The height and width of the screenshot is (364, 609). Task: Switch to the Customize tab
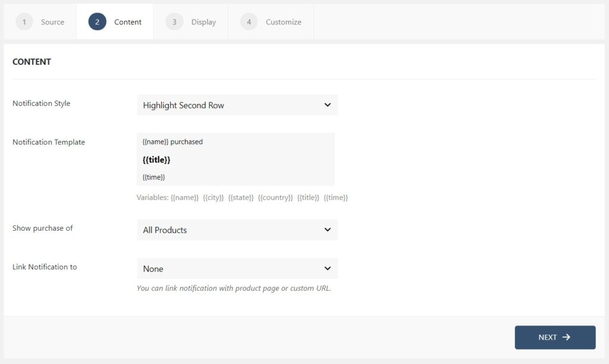[283, 21]
